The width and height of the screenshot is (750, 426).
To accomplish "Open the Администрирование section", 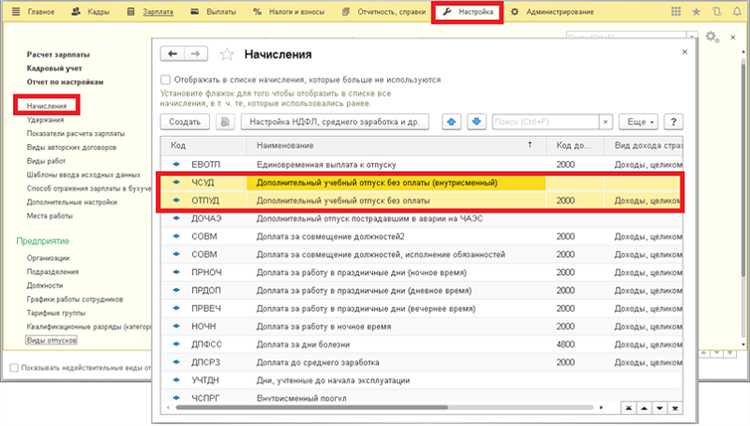I will pyautogui.click(x=552, y=11).
